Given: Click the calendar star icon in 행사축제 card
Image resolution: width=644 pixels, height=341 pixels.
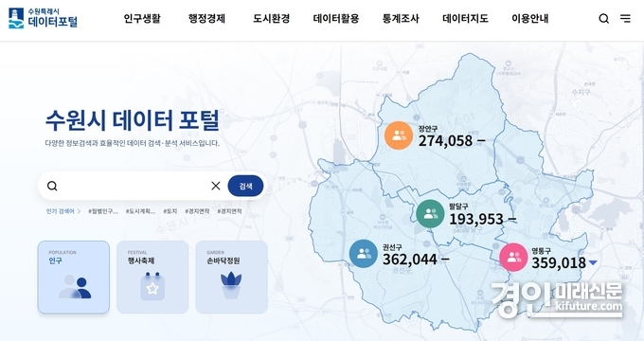Looking at the screenshot, I should click(152, 286).
